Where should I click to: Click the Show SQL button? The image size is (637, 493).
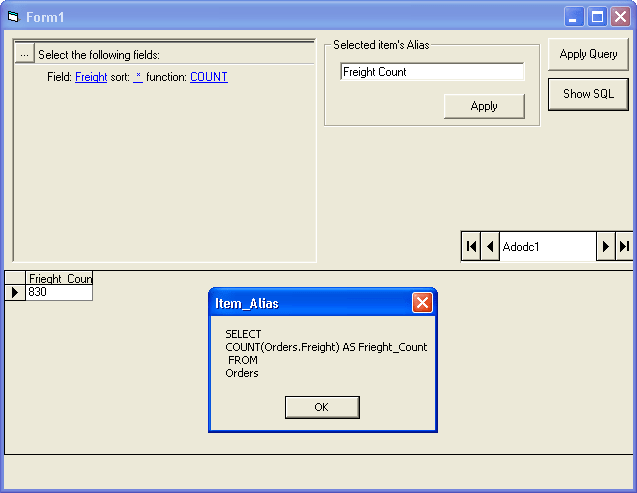pos(588,94)
